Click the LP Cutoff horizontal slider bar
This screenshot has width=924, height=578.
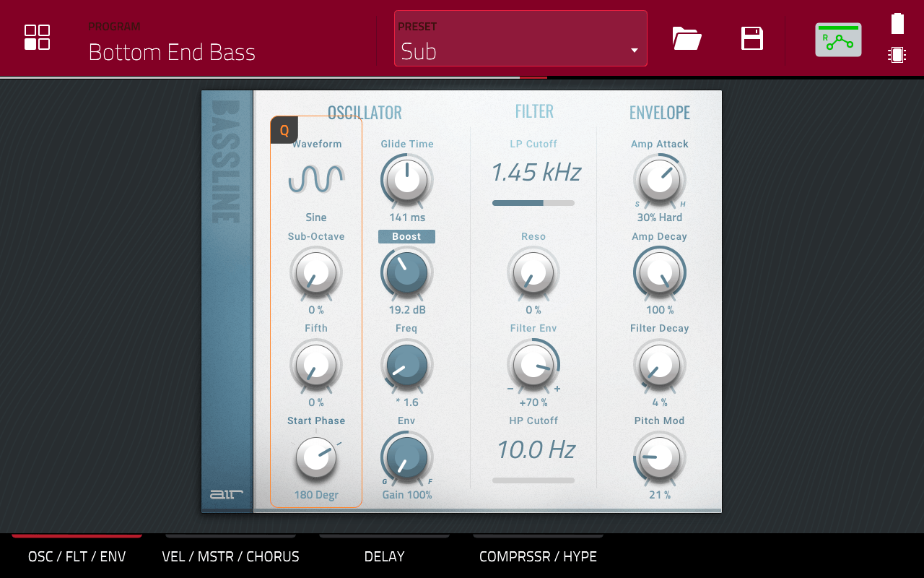point(533,203)
